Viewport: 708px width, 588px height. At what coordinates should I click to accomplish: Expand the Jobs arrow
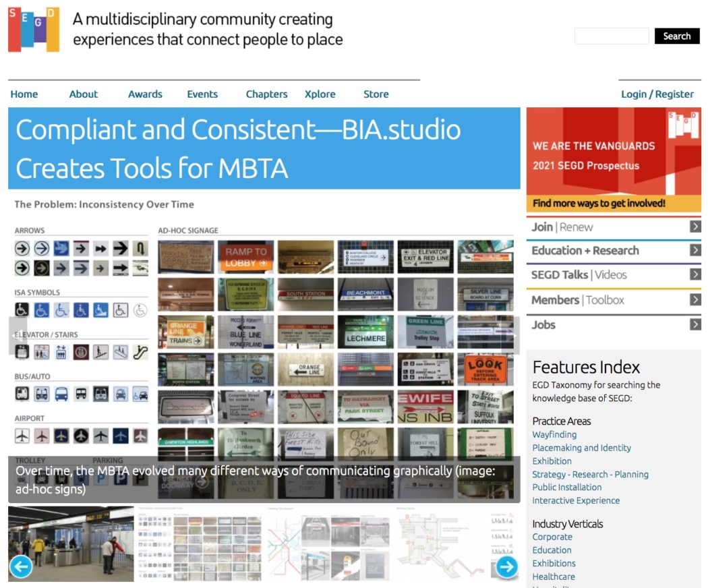tap(695, 324)
